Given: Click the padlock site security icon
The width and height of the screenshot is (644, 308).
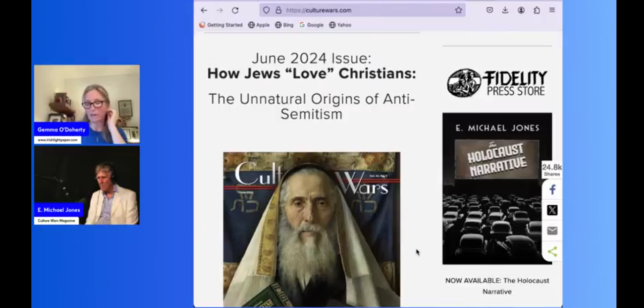Looking at the screenshot, I should 278,10.
